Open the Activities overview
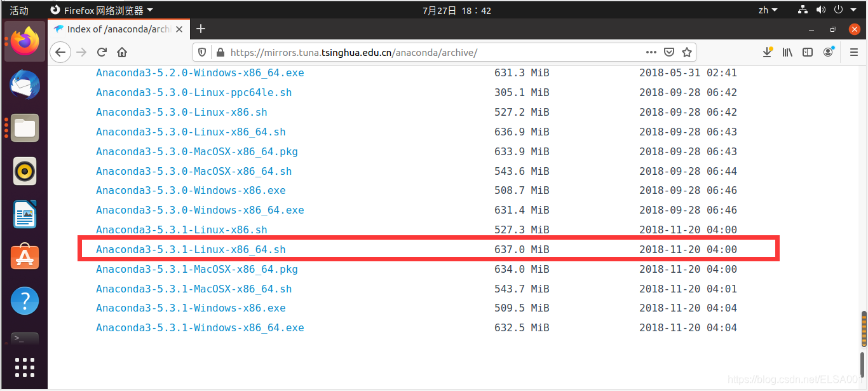The image size is (868, 391). [19, 10]
